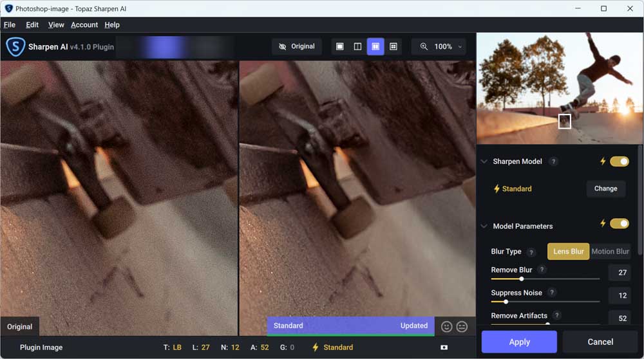This screenshot has height=359, width=644.
Task: Click the N: 12 status value
Action: pyautogui.click(x=230, y=347)
